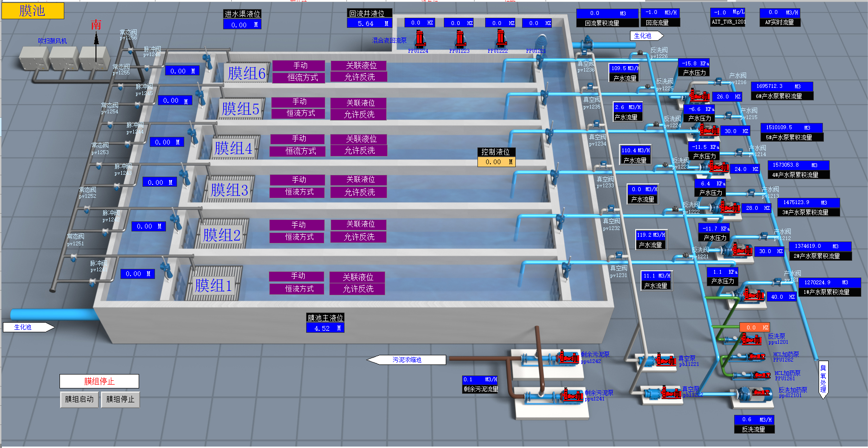868x448 pixels.
Task: Click the ppu1242 residual sludge pump
Action: tap(567, 357)
